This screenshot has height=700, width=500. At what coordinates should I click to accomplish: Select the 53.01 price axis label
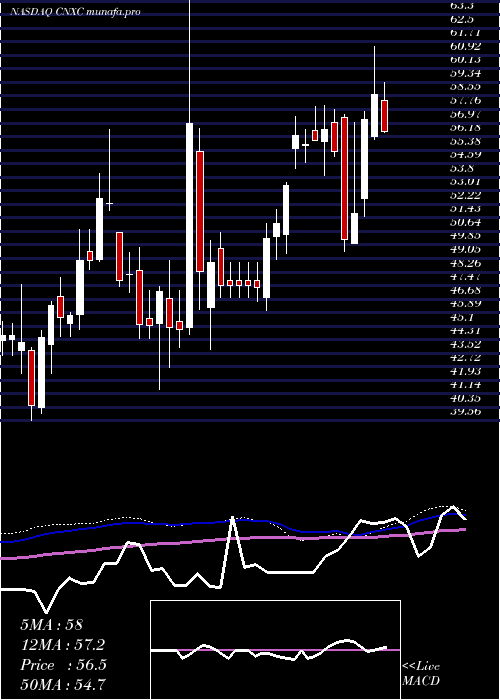[x=466, y=182]
